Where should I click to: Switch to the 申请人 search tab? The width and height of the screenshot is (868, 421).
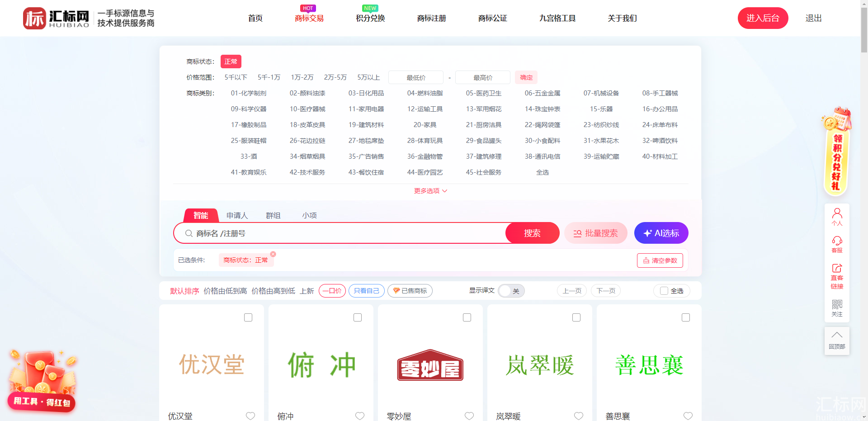[237, 215]
